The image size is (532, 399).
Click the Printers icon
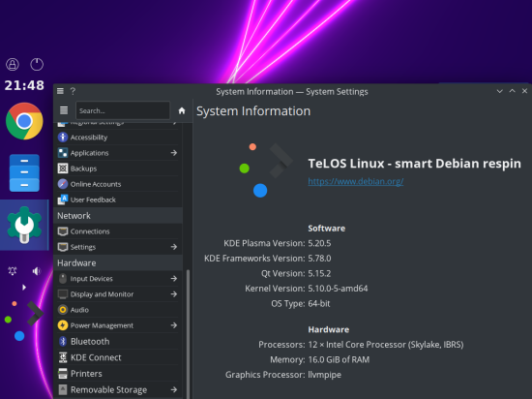(x=63, y=374)
